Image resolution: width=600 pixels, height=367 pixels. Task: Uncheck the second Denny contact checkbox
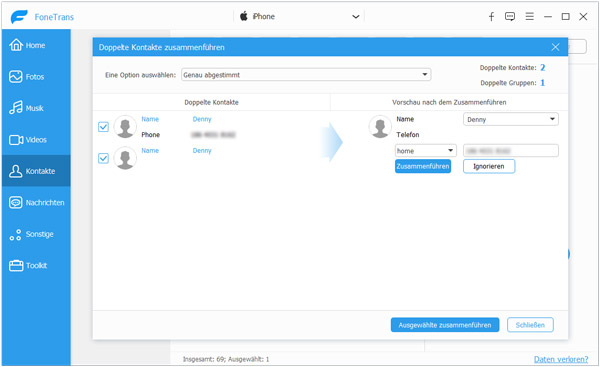click(103, 158)
